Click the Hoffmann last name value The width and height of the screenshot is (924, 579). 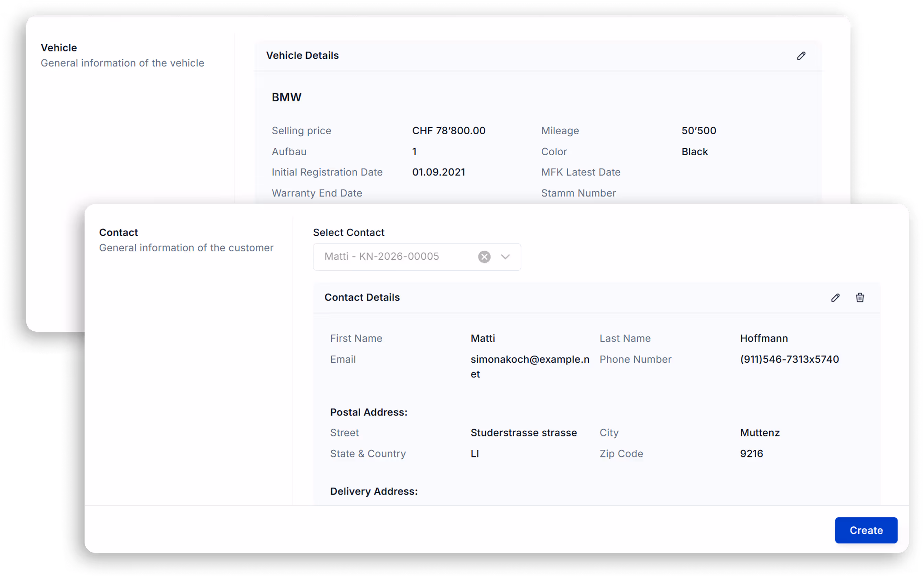click(x=763, y=339)
